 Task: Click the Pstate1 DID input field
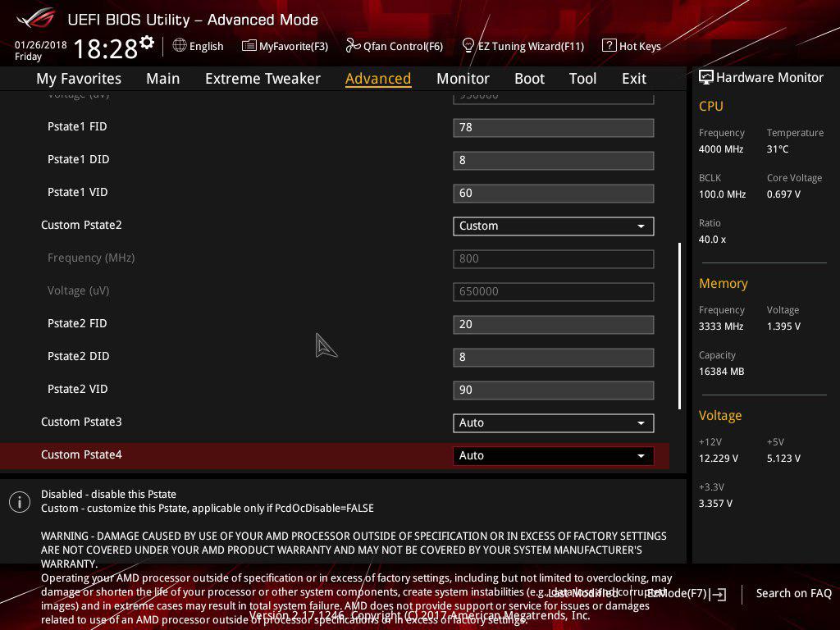pos(554,160)
